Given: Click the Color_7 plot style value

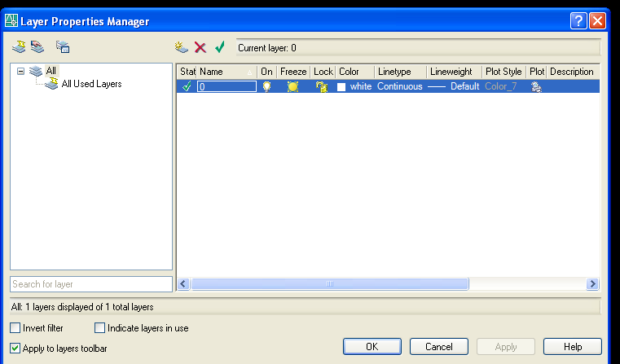Looking at the screenshot, I should click(500, 86).
